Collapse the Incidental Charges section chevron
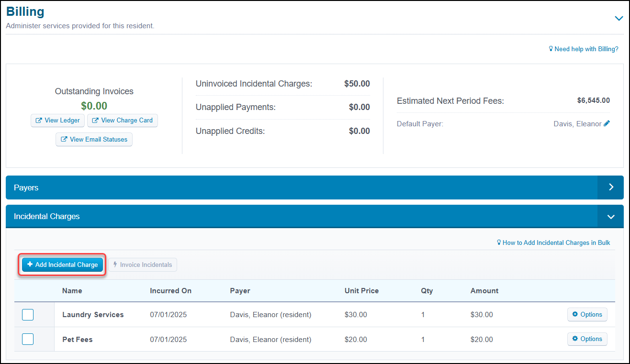The height and width of the screenshot is (364, 630). [x=611, y=217]
